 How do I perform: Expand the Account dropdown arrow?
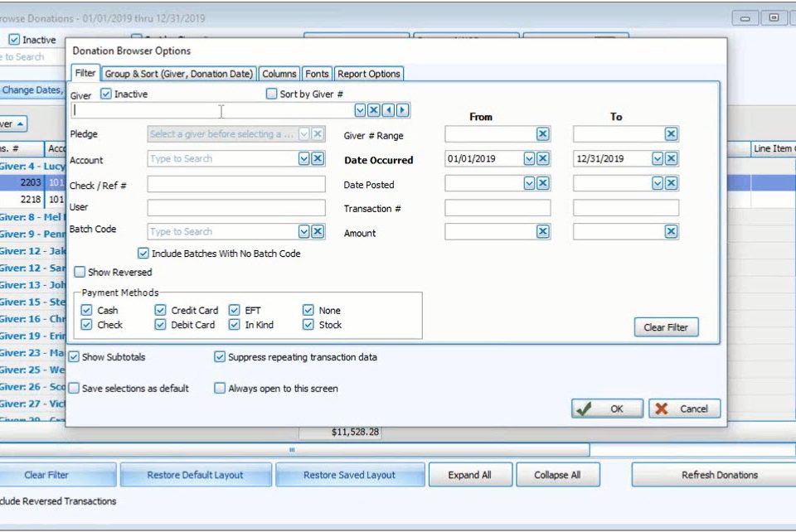pos(303,159)
